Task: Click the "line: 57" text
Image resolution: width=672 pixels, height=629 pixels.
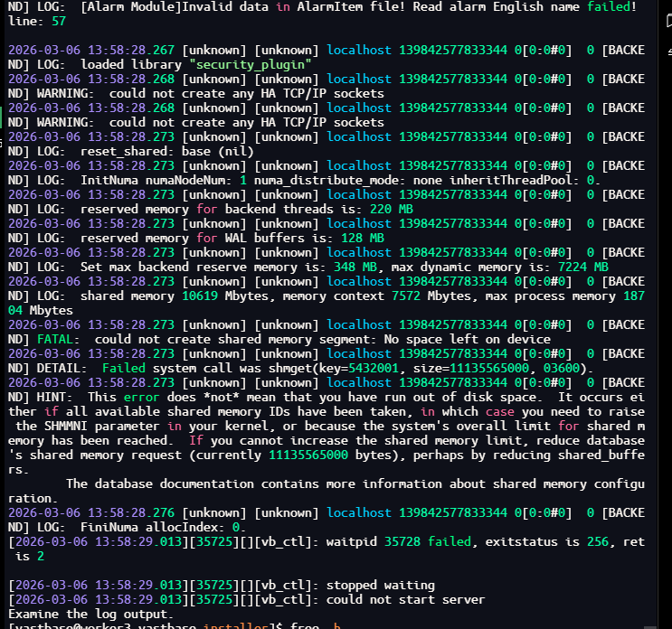Action: [37, 22]
